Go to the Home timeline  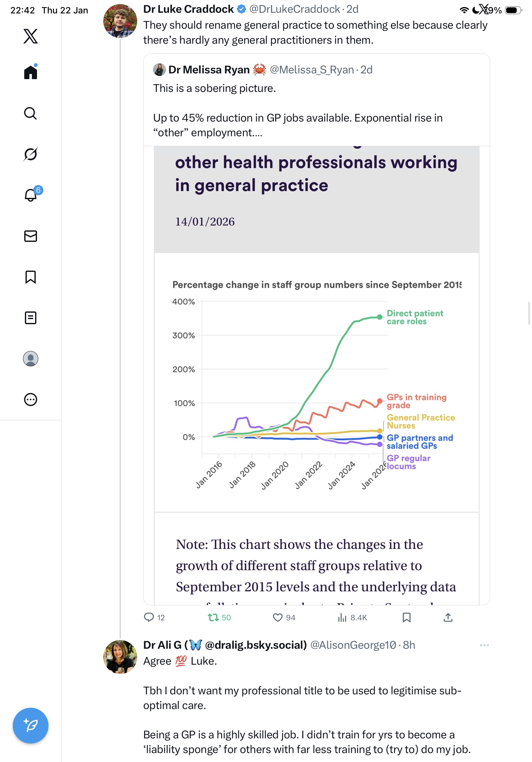pyautogui.click(x=31, y=72)
